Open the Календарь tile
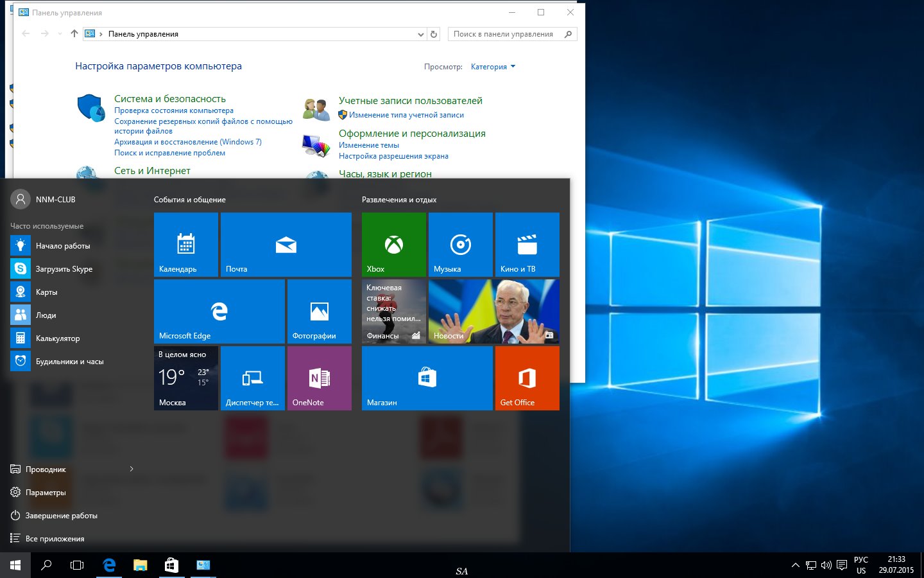 [x=186, y=245]
